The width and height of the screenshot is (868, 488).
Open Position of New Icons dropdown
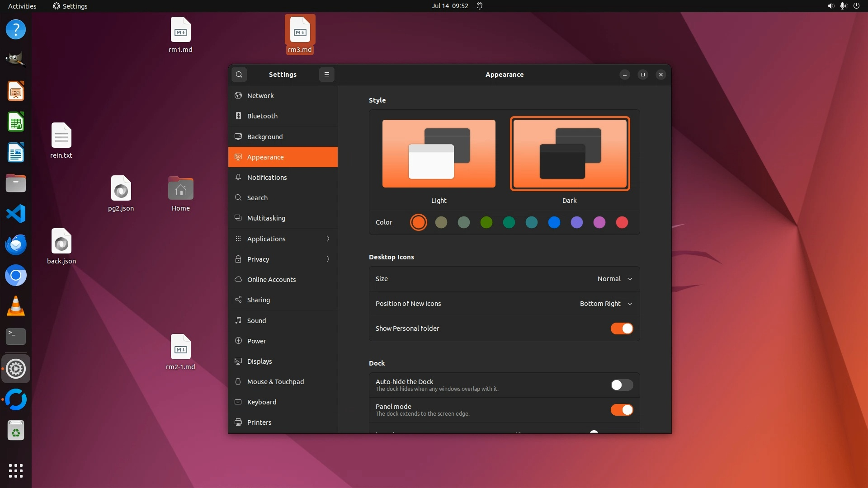point(606,304)
